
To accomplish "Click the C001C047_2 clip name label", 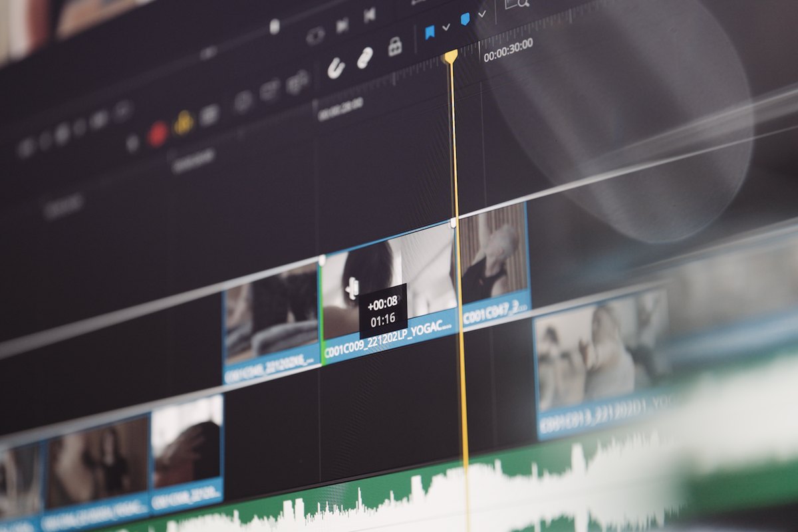I will coord(495,312).
